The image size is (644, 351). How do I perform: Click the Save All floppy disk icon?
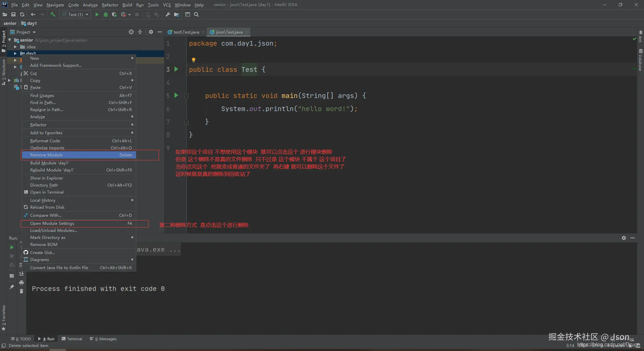pyautogui.click(x=13, y=14)
